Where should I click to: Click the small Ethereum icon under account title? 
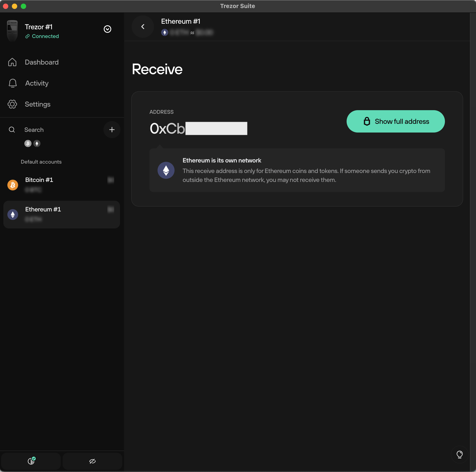(x=164, y=33)
